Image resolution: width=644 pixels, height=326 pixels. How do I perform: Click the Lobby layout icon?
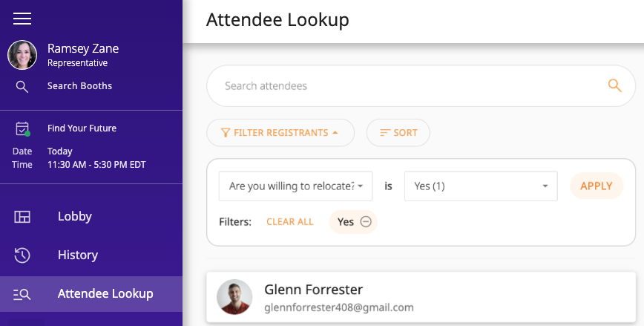point(22,217)
